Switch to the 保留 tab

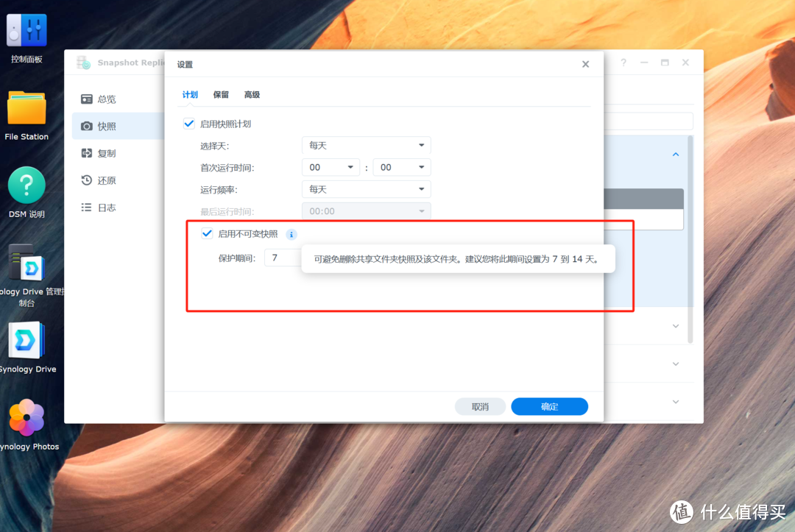click(x=221, y=94)
